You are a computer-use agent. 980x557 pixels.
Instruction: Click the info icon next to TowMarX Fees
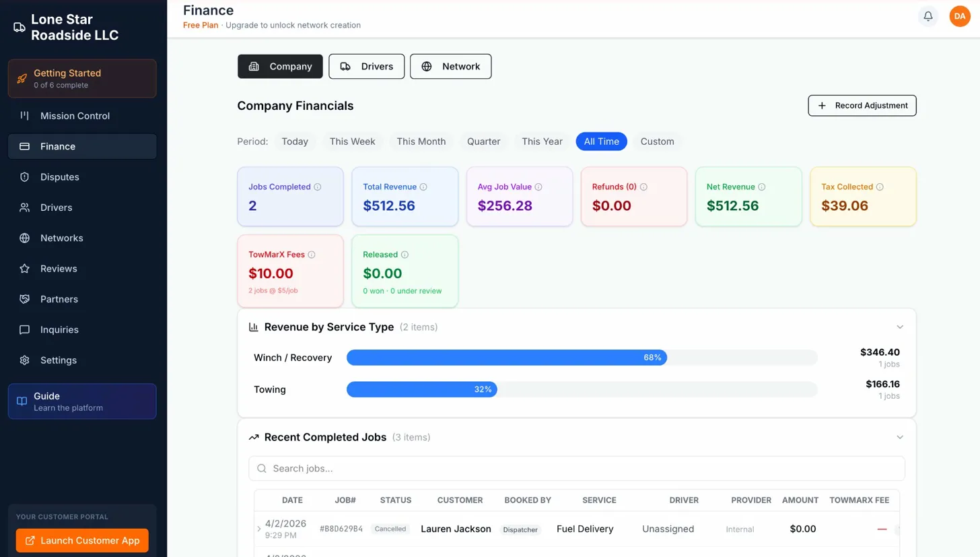312,255
